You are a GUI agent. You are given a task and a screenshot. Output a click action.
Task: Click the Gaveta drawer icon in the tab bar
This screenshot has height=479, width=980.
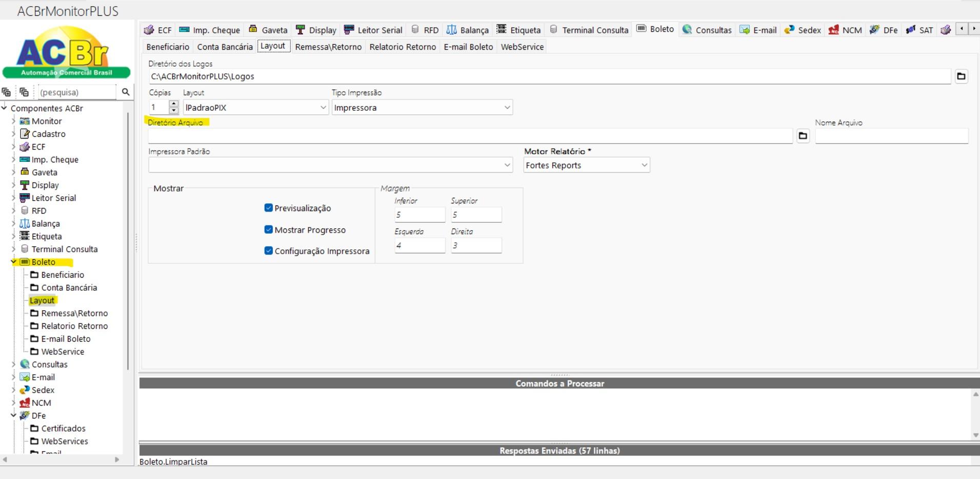click(253, 29)
